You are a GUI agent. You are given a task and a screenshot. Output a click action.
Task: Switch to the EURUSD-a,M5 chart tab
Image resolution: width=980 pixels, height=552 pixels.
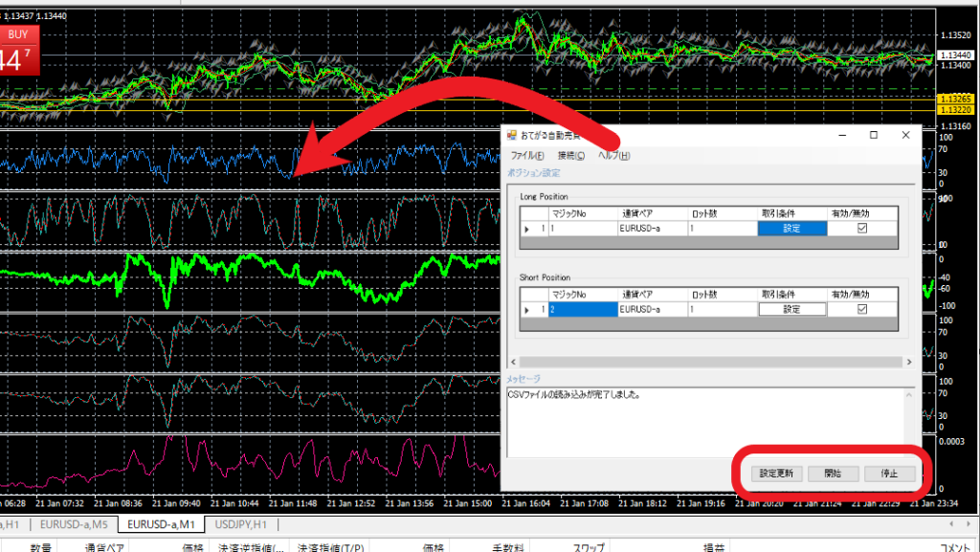pyautogui.click(x=76, y=524)
